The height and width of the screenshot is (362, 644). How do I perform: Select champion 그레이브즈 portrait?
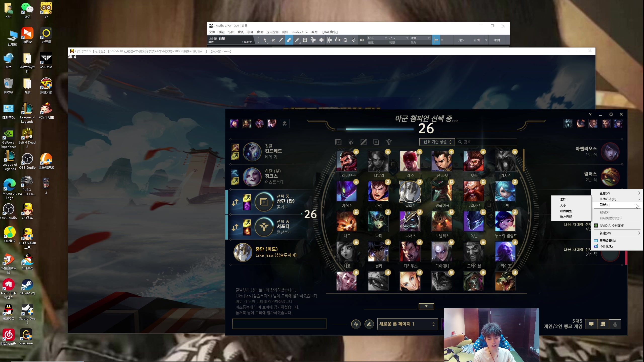point(346,161)
